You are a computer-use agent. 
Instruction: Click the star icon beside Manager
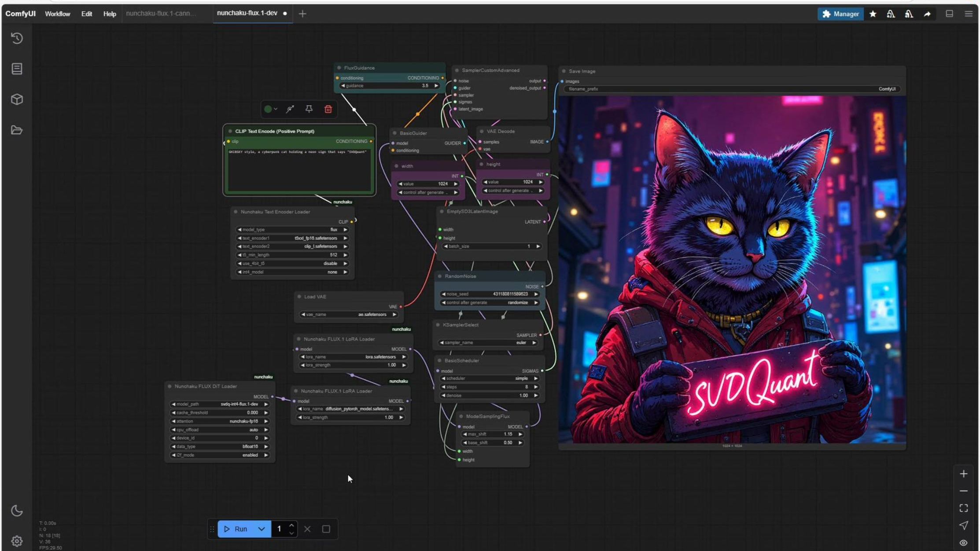pos(873,14)
